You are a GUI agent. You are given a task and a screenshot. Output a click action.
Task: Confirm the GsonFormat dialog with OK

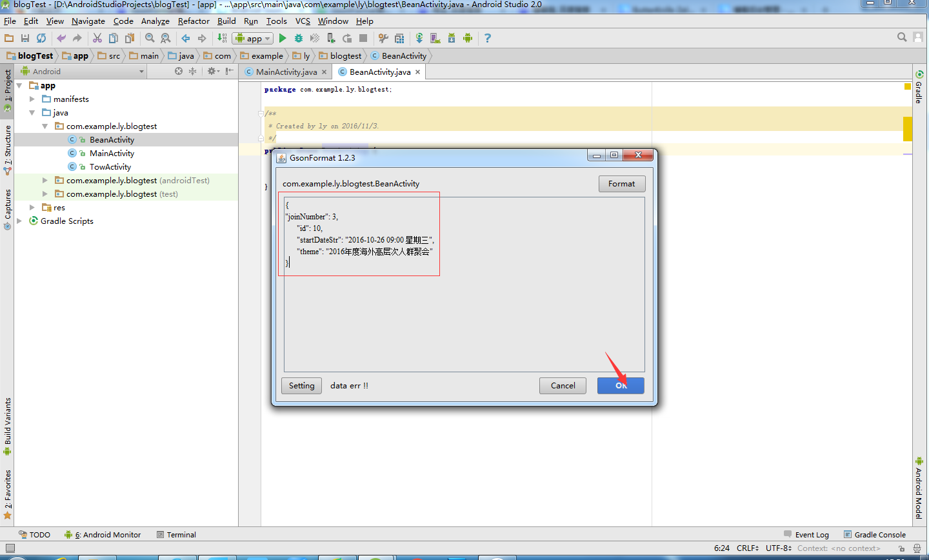click(x=621, y=386)
